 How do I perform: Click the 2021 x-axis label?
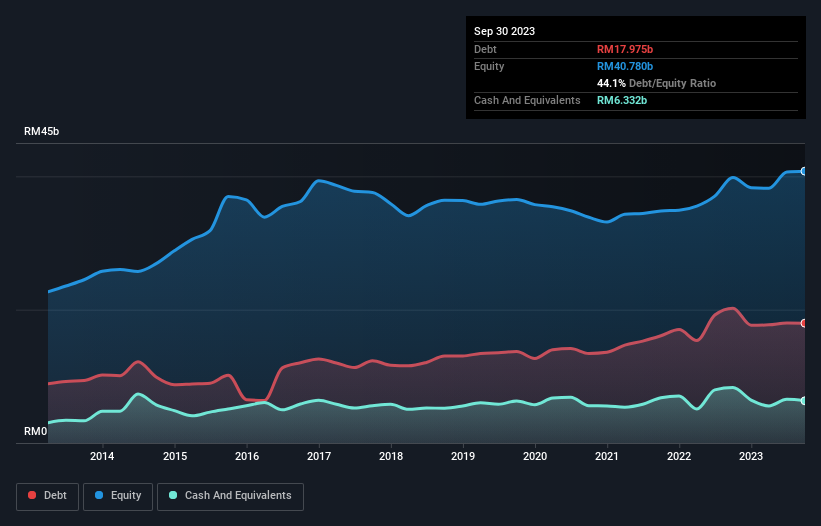click(607, 456)
